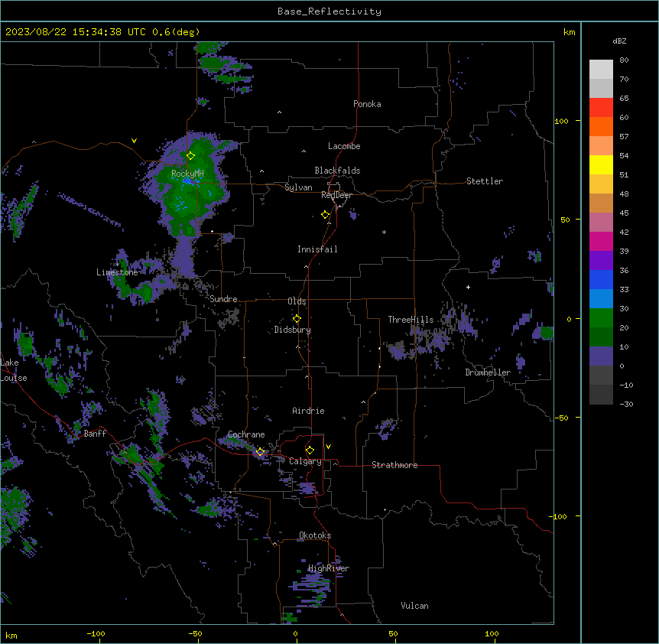Select the deep purple swatch below 39 dBZ
The width and height of the screenshot is (659, 644).
coord(601,261)
